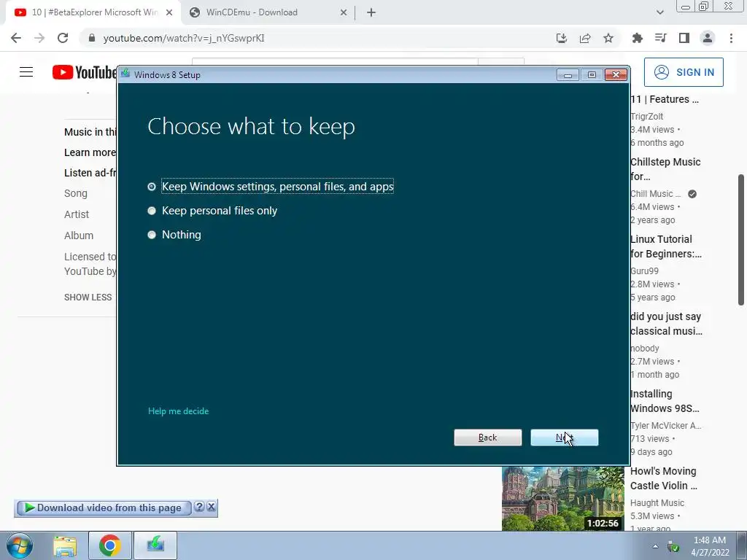Viewport: 747px width, 560px height.
Task: Click the Chrome icon in the taskbar
Action: coord(109,545)
